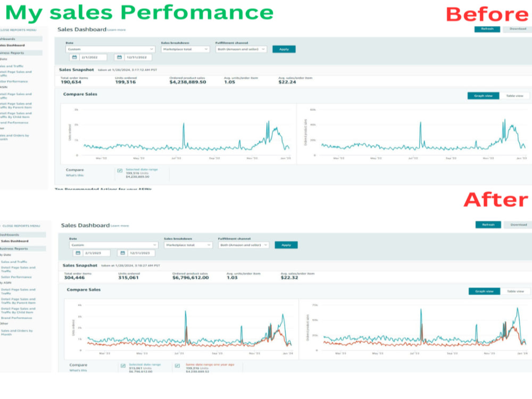Viewport: 532px width, 399px height.
Task: Click avg sales per order item $22.32
Action: (289, 278)
